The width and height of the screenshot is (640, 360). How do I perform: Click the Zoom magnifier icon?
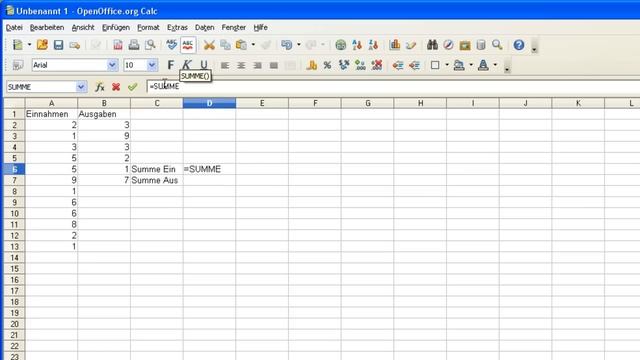[x=497, y=45]
